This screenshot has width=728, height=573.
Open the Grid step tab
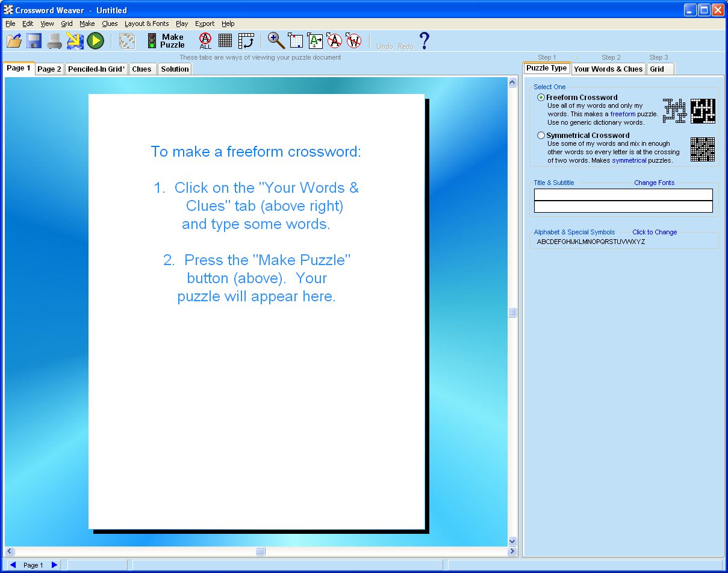click(x=661, y=69)
